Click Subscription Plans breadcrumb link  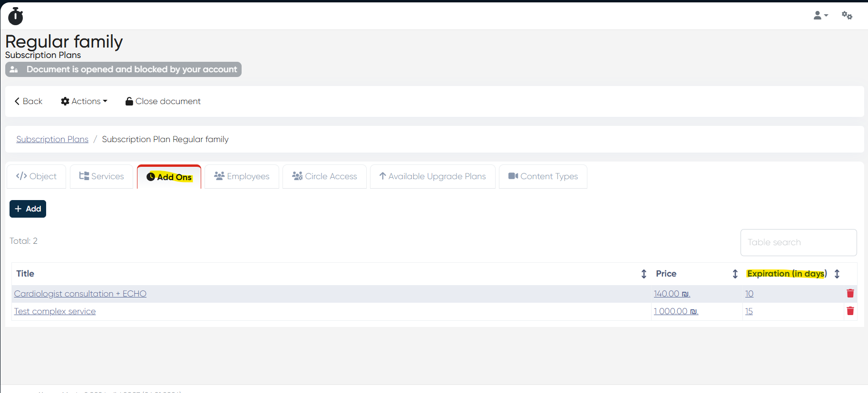[52, 139]
